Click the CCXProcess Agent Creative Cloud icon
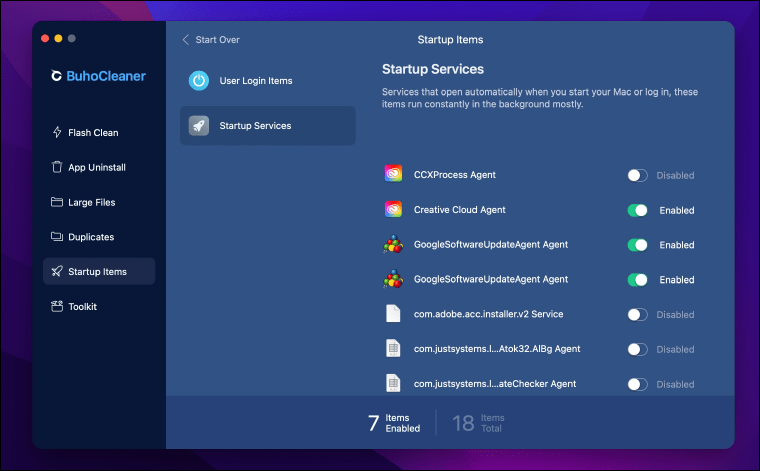The image size is (760, 471). tap(393, 173)
